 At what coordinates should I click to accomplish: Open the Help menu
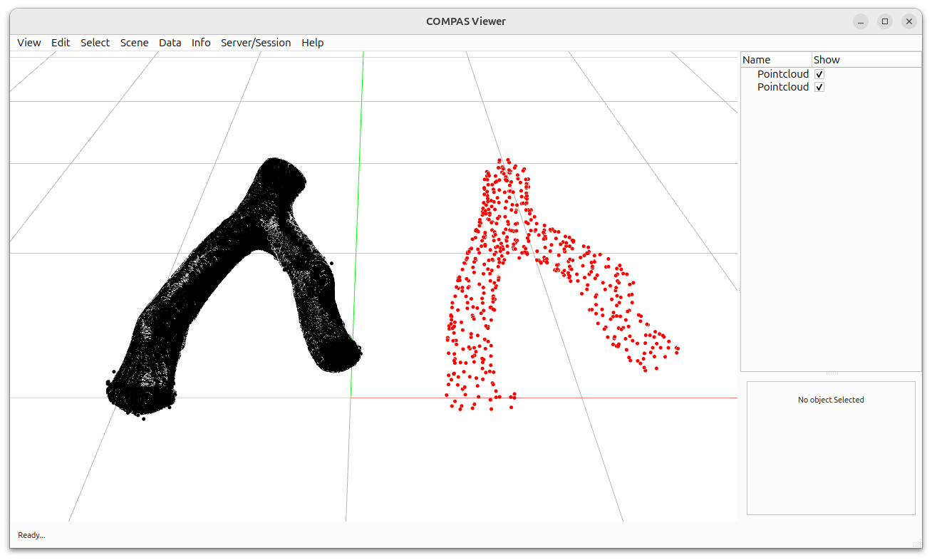312,43
